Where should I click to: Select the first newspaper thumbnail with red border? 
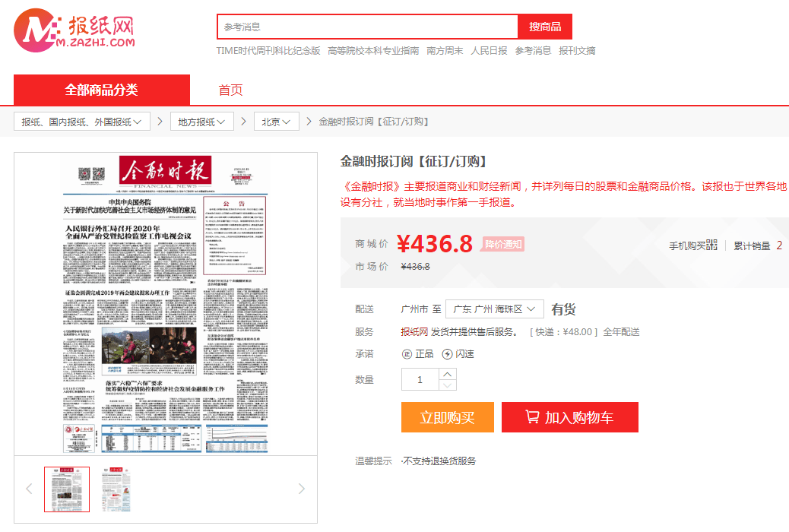click(67, 489)
